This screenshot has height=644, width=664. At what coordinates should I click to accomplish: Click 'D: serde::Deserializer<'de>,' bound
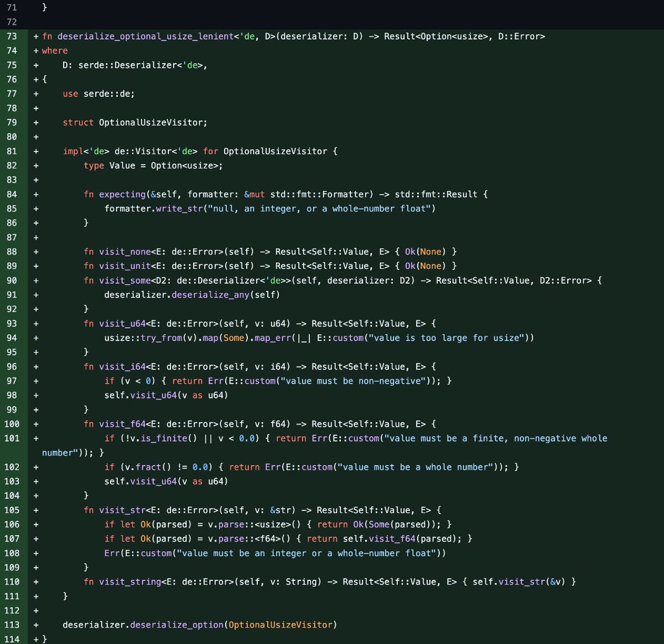[x=135, y=65]
